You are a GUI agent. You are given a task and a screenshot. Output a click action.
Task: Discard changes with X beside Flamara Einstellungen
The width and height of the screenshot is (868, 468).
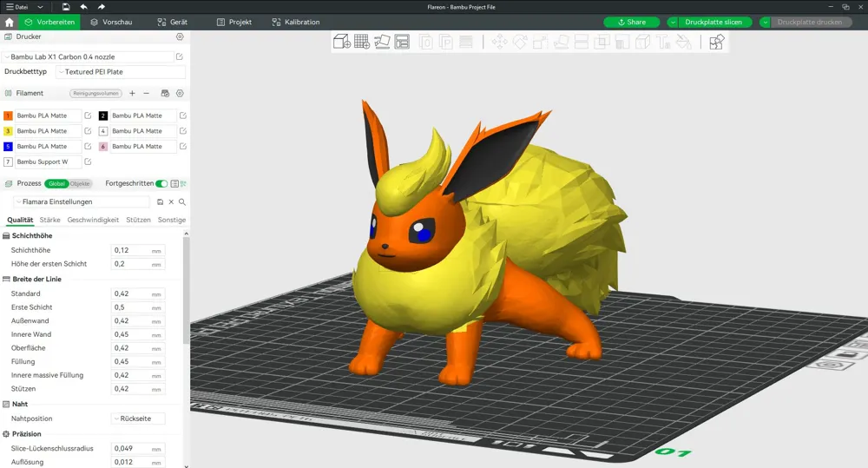tap(171, 202)
